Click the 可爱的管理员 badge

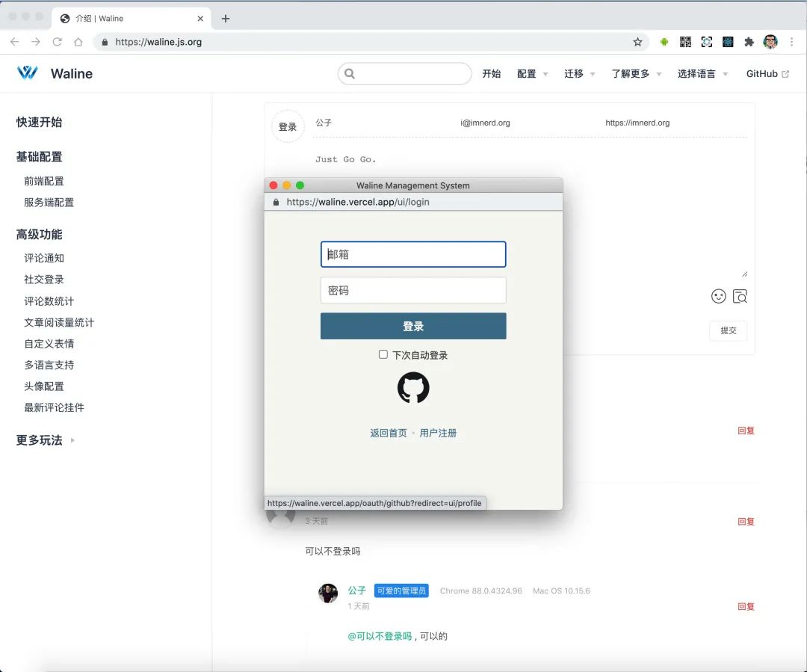(x=401, y=591)
